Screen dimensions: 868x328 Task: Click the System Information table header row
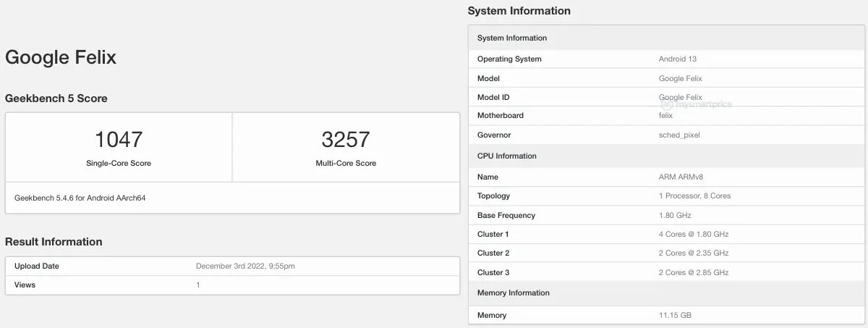coord(665,38)
